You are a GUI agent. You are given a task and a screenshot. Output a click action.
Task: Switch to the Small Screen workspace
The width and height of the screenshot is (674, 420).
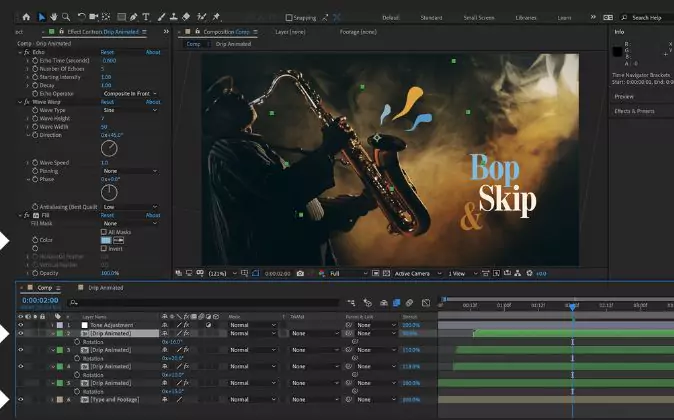479,18
